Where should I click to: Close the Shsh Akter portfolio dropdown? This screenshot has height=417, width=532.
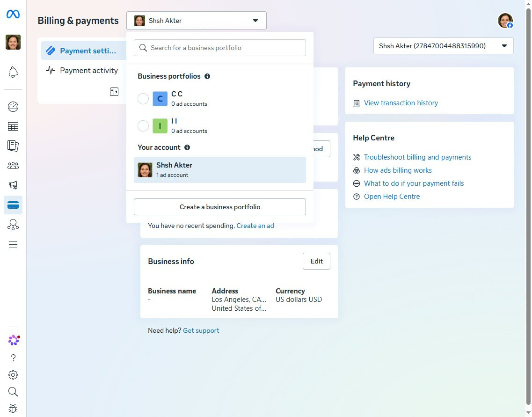click(x=197, y=21)
